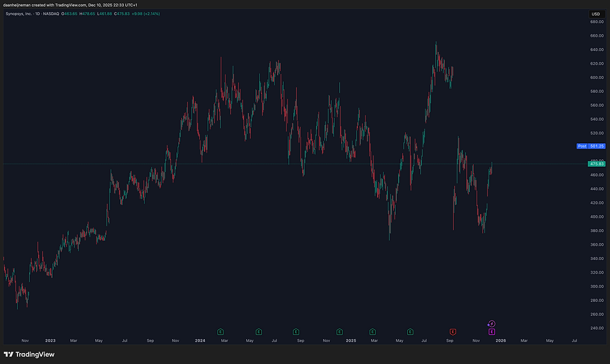The image size is (610, 364).
Task: Click the 680.00 price axis label
Action: (597, 22)
